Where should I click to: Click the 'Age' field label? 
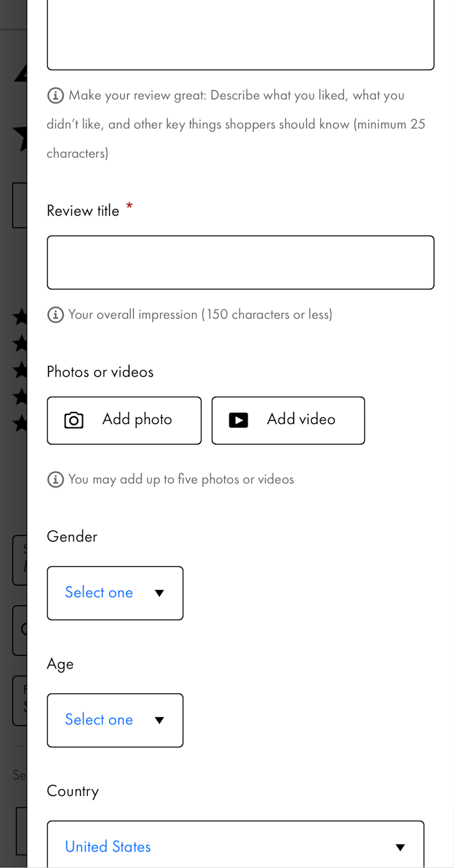click(x=60, y=664)
